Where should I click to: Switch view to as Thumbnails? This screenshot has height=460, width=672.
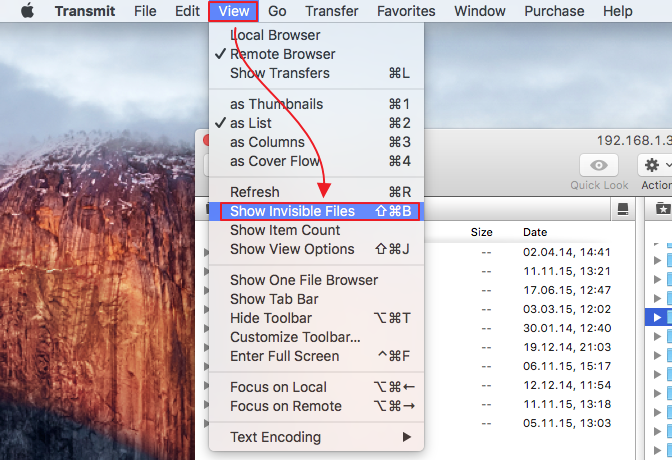[316, 104]
